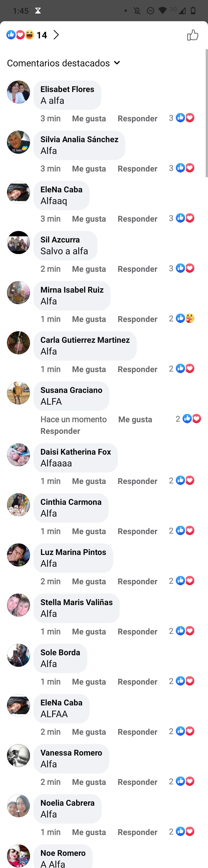Click Responder under Vanessa Romero's comment

(x=137, y=782)
